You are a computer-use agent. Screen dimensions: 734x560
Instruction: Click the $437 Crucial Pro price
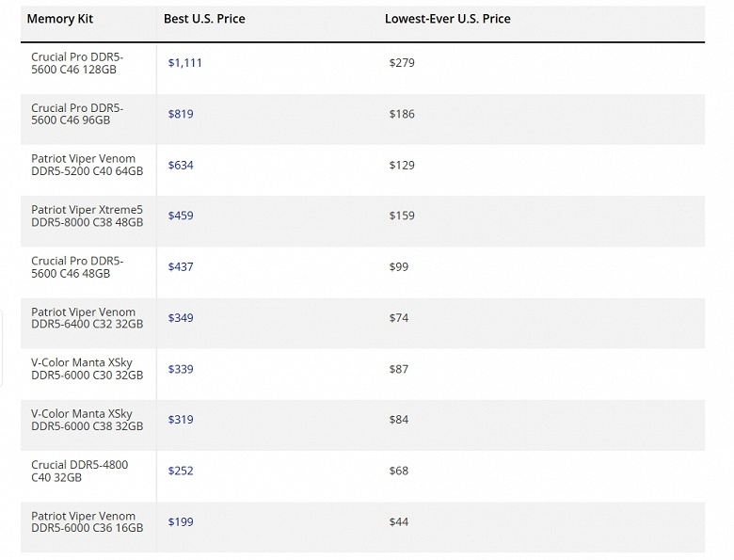(x=180, y=267)
